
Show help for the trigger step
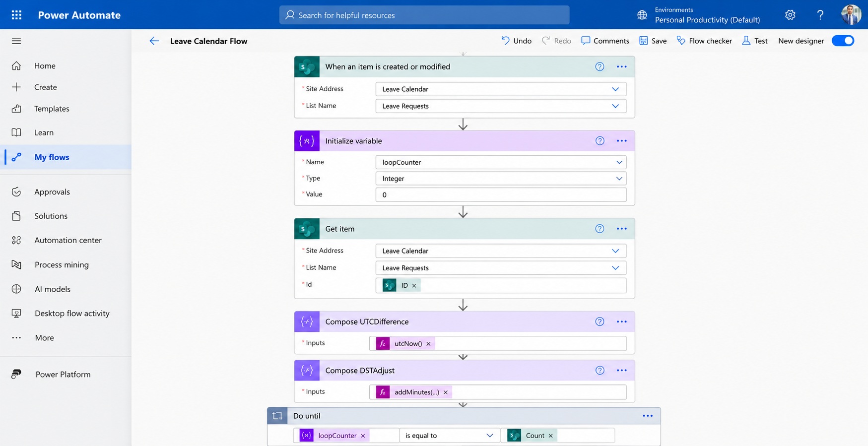click(600, 66)
